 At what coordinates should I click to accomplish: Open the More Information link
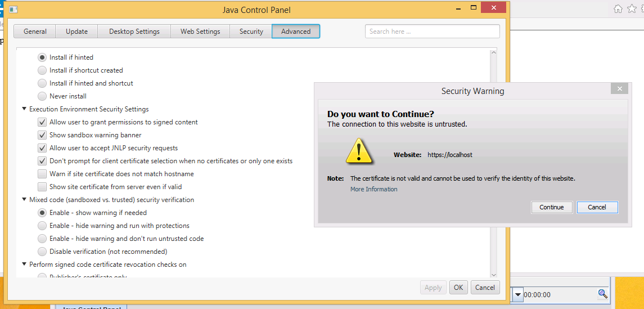[373, 189]
